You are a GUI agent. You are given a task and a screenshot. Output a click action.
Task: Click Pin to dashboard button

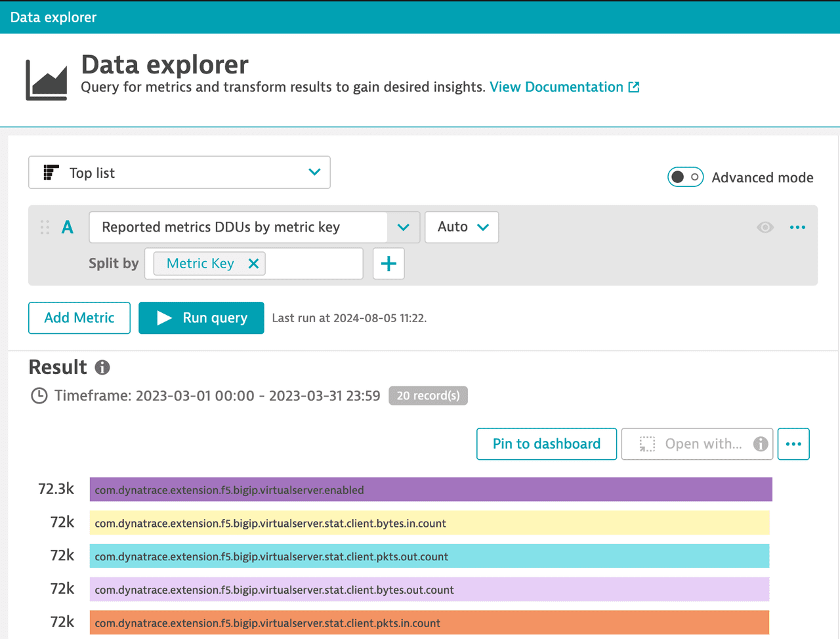(547, 444)
